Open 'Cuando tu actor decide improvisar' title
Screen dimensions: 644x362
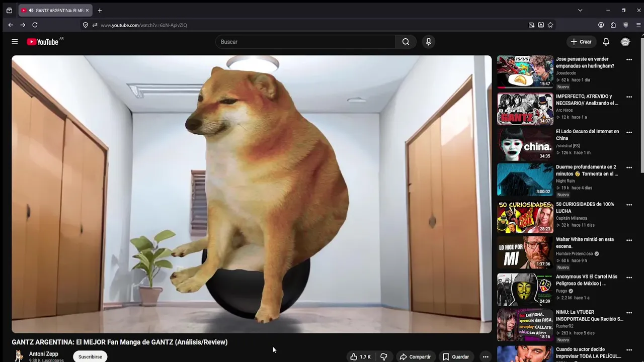589,352
